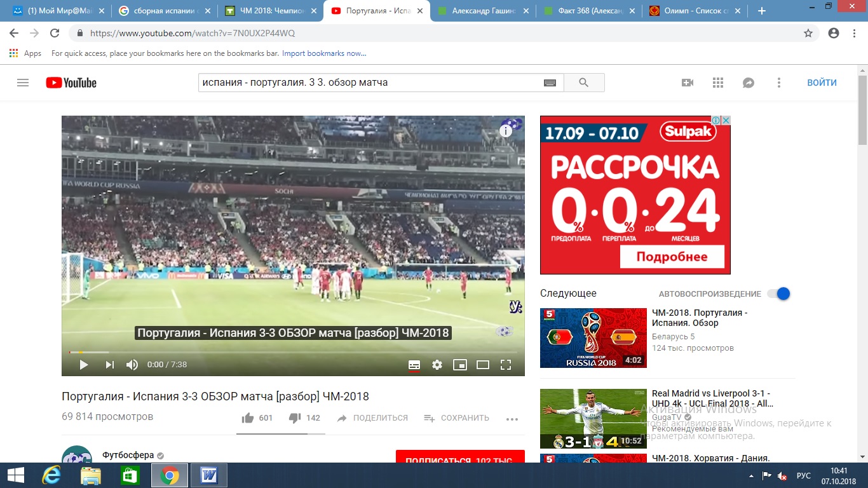Sign in via ВОЙТИ
The image size is (868, 488).
coord(822,83)
